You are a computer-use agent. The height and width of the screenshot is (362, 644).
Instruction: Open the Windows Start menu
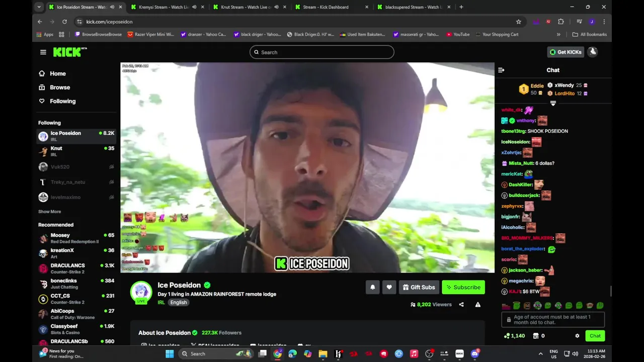tap(170, 353)
